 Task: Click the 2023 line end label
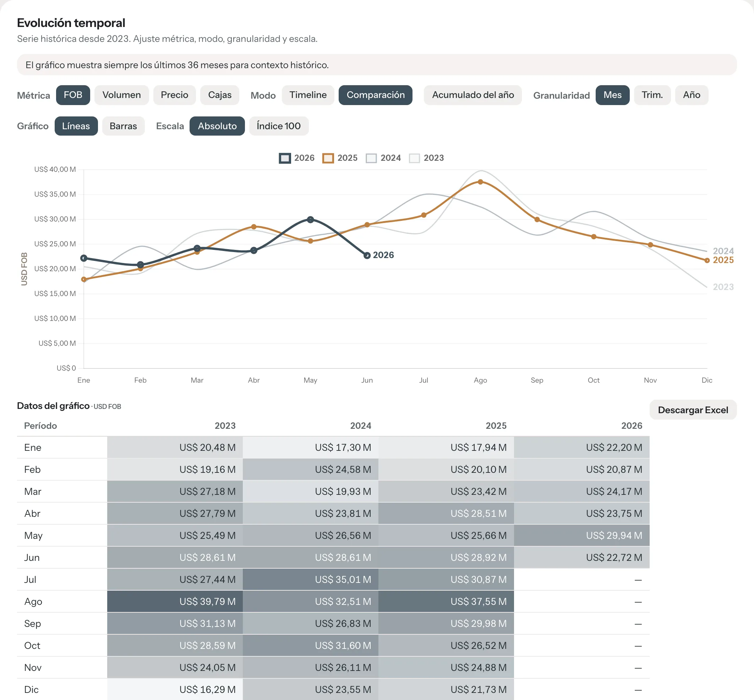[x=723, y=287]
